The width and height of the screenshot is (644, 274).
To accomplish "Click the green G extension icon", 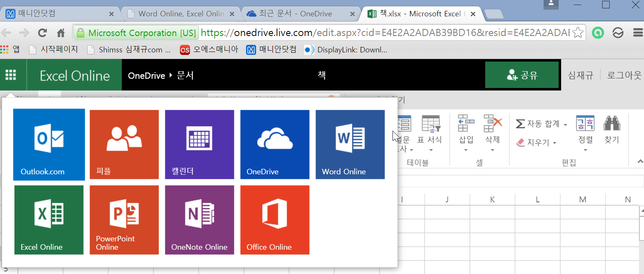I will (598, 33).
